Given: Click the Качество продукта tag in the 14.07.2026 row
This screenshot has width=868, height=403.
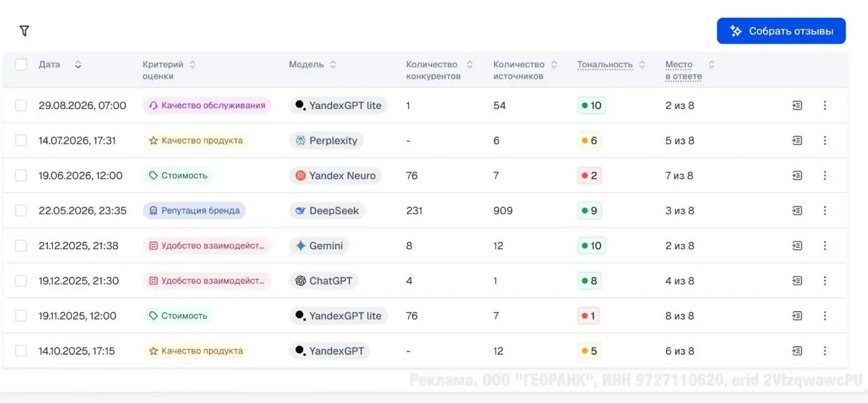Looking at the screenshot, I should point(195,140).
